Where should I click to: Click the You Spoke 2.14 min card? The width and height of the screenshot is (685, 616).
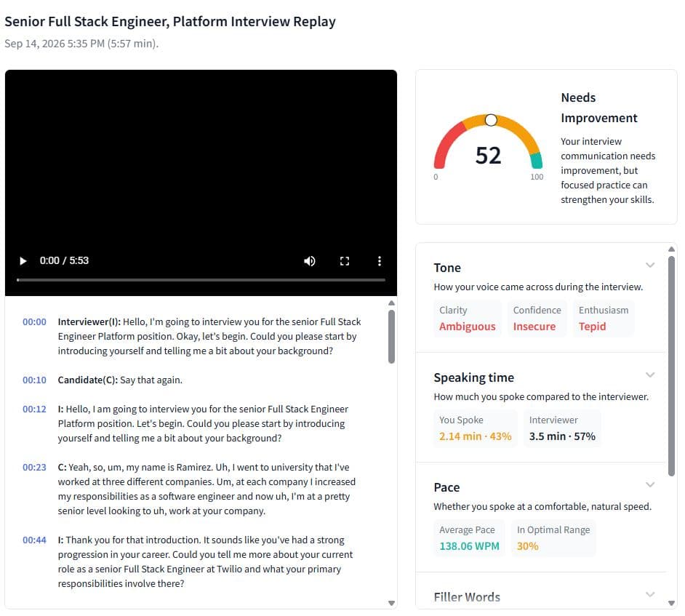point(476,428)
